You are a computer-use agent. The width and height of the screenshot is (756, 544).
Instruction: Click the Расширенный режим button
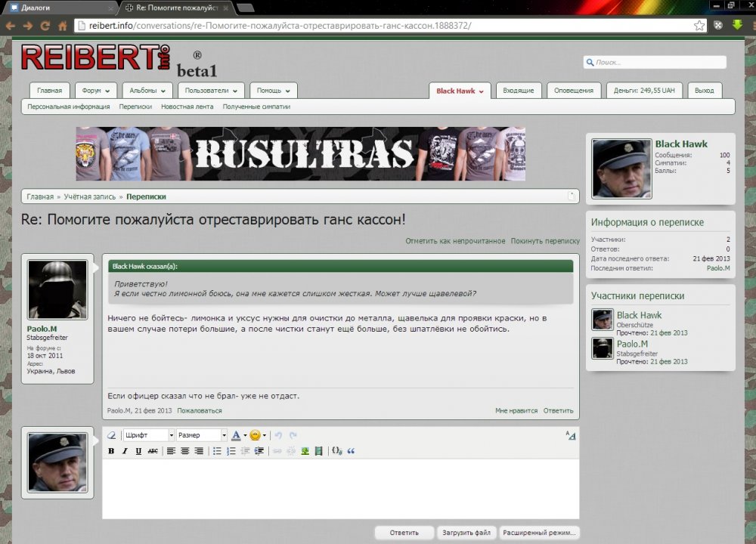tap(539, 533)
